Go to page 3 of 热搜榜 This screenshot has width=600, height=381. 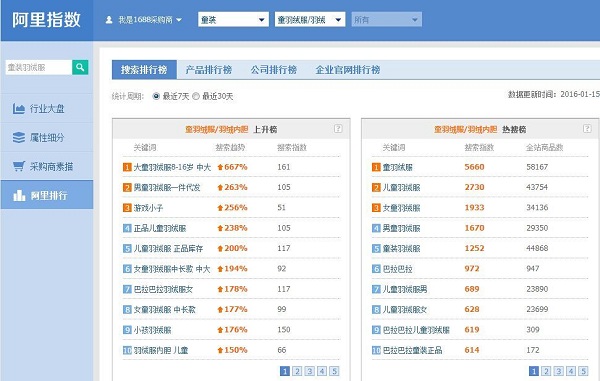pos(559,371)
